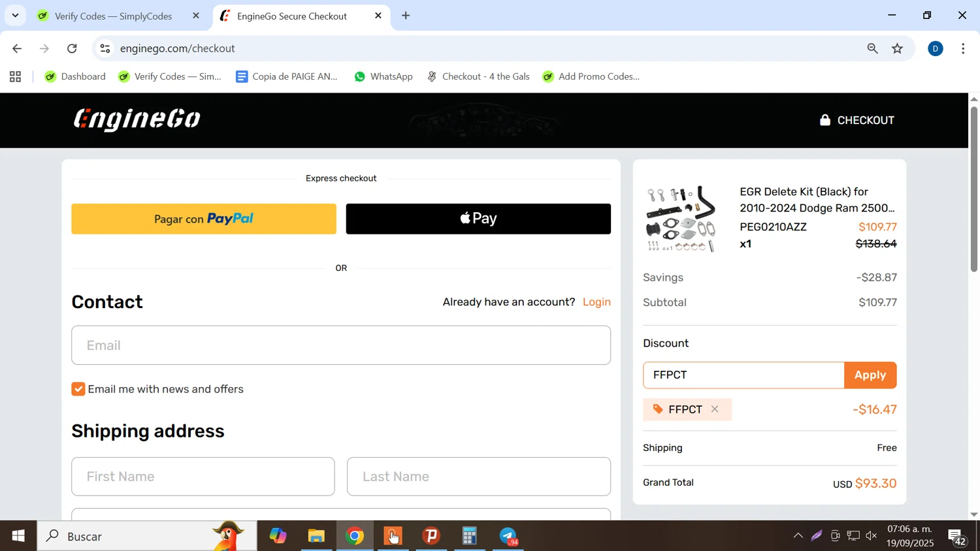Open WhatsApp bookmark
The image size is (980, 551).
pos(384,76)
